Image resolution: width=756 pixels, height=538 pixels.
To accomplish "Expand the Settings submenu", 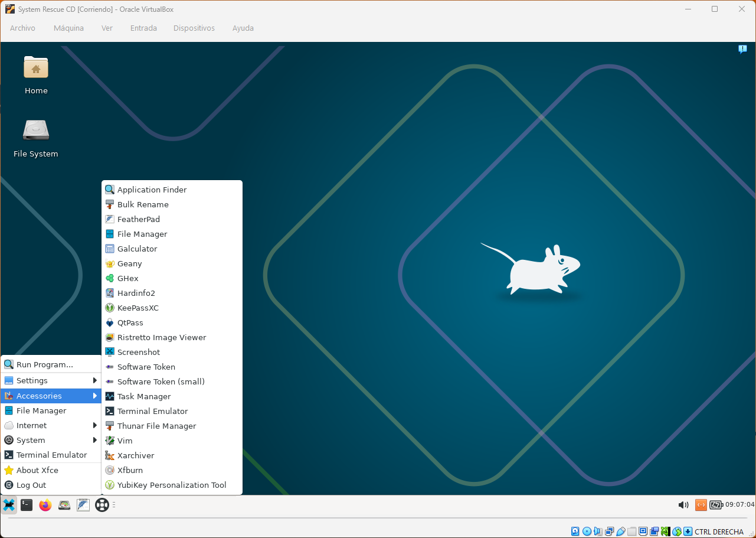I will pos(51,381).
